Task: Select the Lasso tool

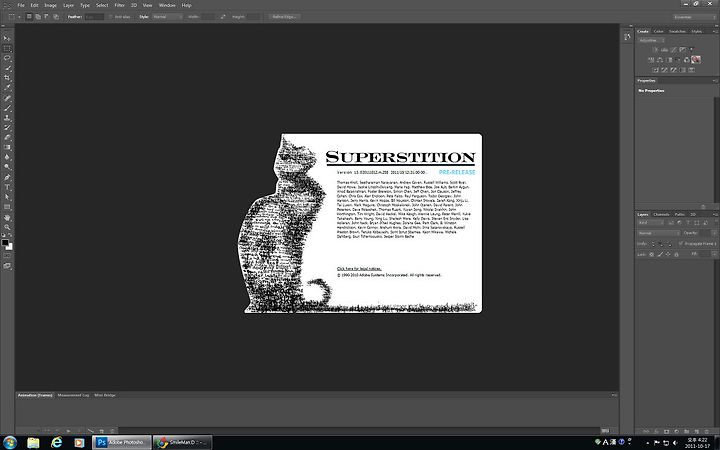Action: 7,58
